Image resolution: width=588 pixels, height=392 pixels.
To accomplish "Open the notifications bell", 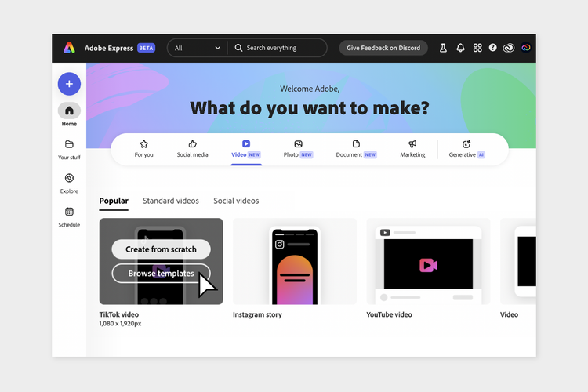I will (x=460, y=48).
